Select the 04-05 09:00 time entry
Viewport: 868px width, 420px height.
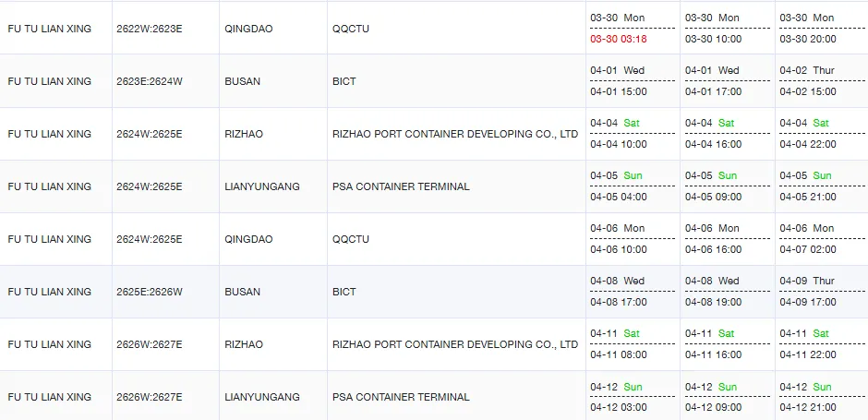click(713, 197)
